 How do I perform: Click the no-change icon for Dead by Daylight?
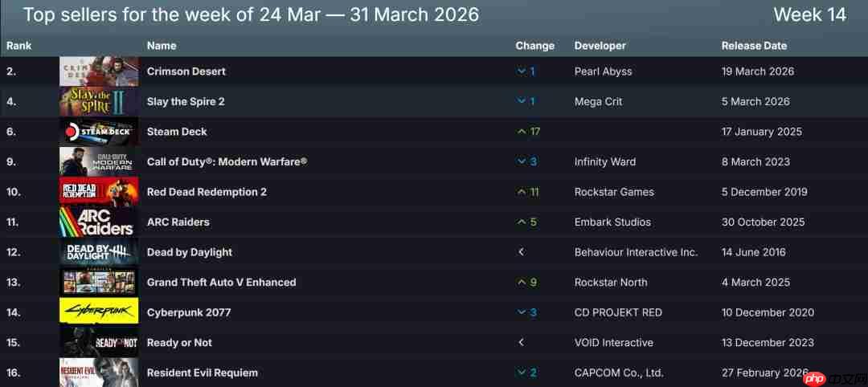(x=521, y=252)
